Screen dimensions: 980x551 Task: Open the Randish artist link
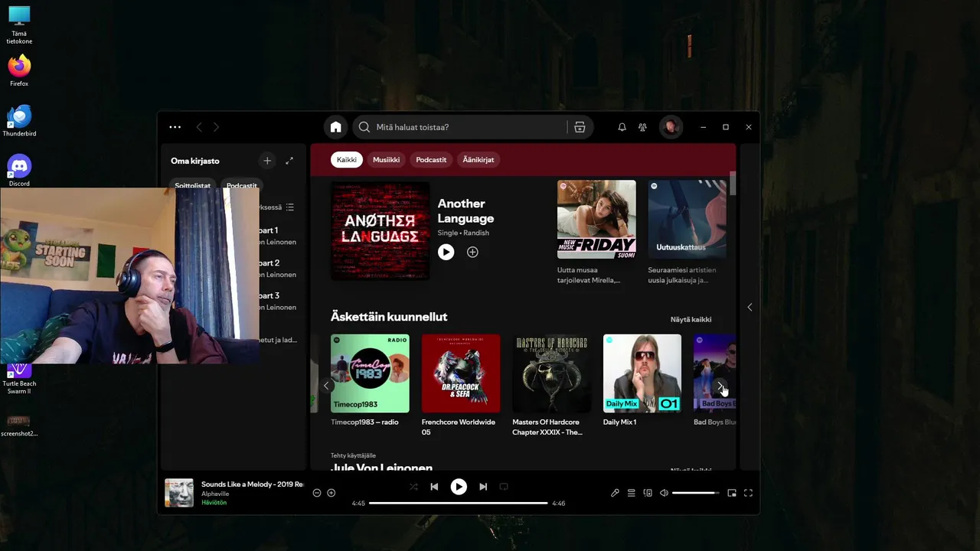pyautogui.click(x=475, y=233)
